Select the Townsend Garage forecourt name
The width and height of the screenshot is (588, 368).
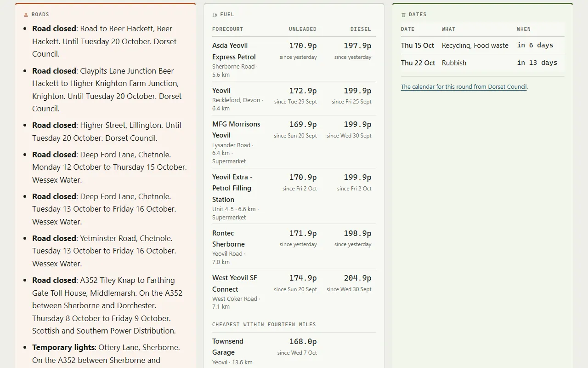click(228, 347)
